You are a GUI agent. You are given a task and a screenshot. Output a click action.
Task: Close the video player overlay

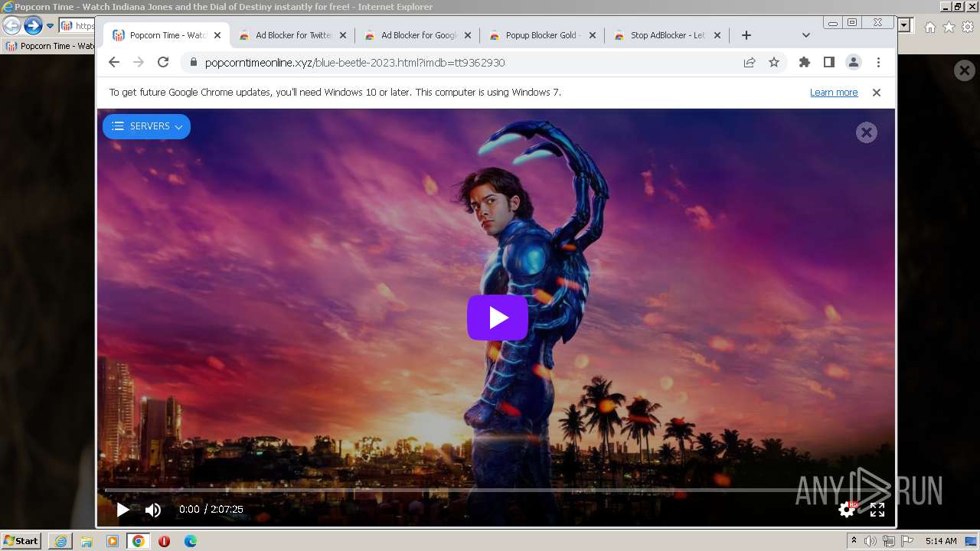coord(866,132)
